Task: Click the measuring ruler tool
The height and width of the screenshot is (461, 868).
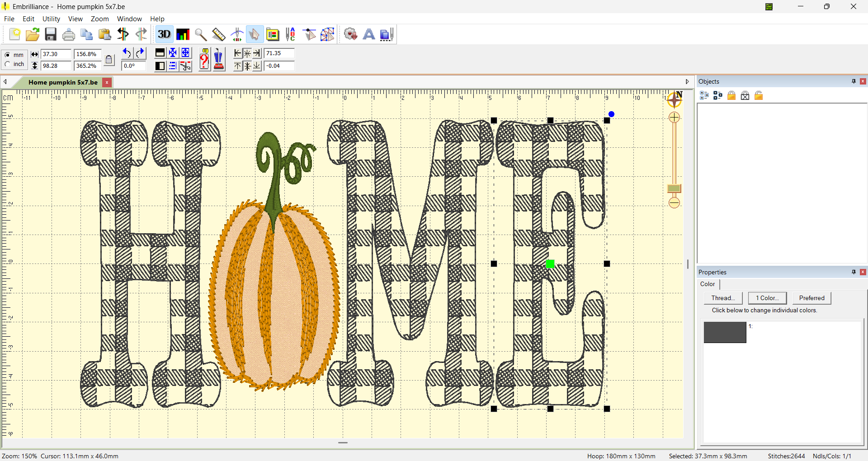Action: 219,34
